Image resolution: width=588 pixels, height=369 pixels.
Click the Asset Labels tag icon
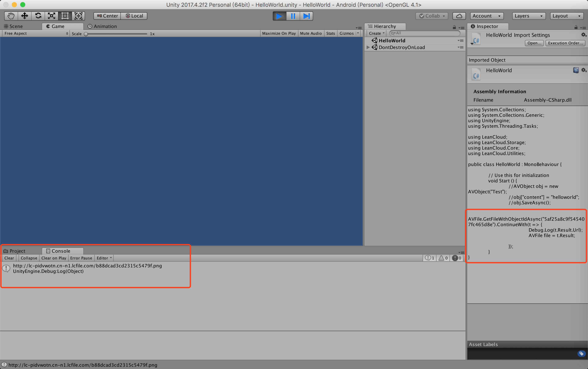tap(581, 353)
